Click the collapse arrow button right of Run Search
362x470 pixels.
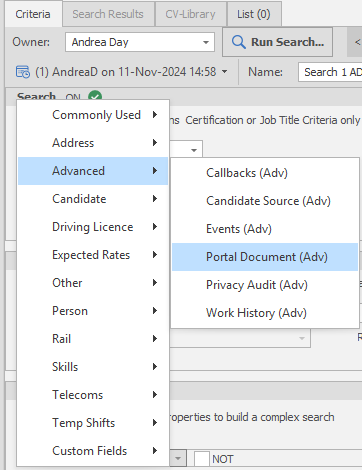[356, 42]
